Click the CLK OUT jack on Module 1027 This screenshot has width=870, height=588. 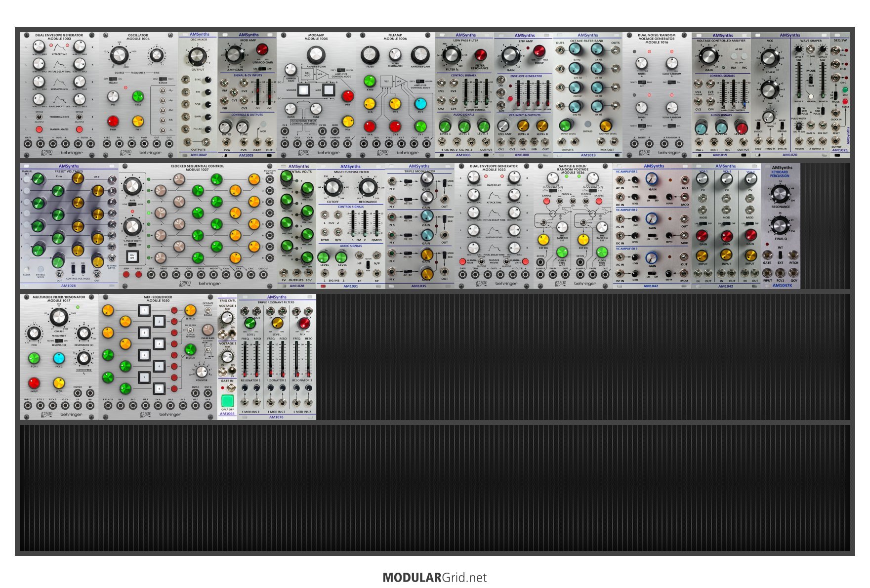(x=264, y=275)
